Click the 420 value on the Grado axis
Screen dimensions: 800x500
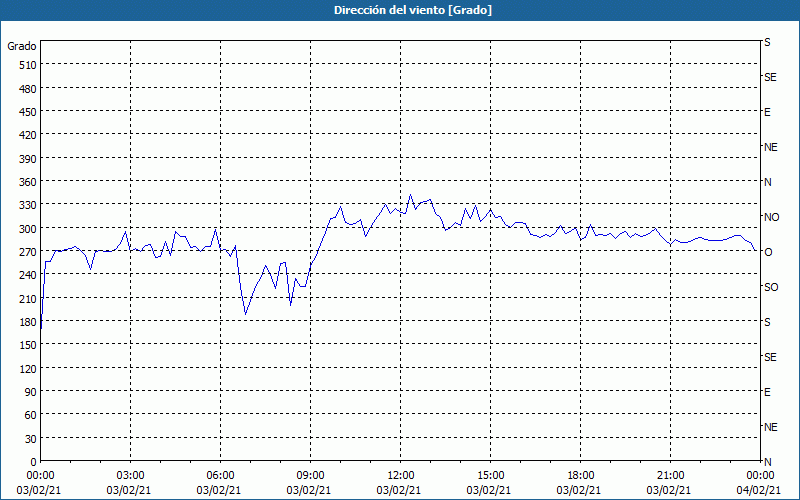click(28, 135)
